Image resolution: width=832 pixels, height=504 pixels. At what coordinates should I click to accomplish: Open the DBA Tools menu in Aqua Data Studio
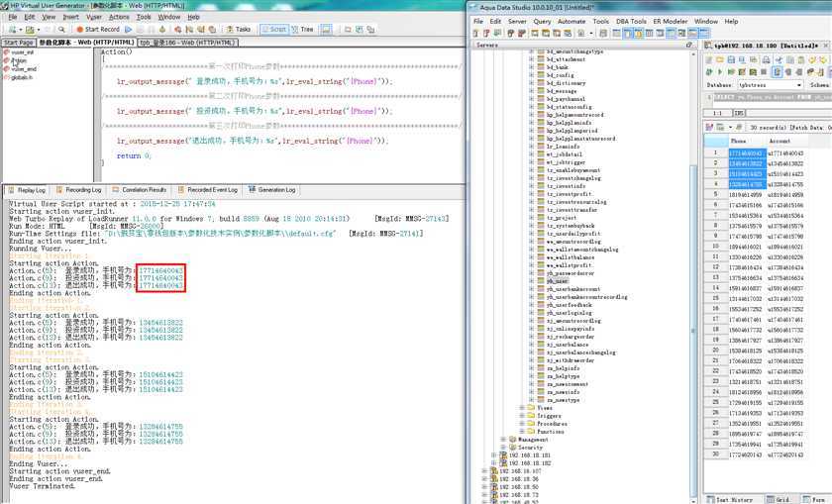pos(631,21)
